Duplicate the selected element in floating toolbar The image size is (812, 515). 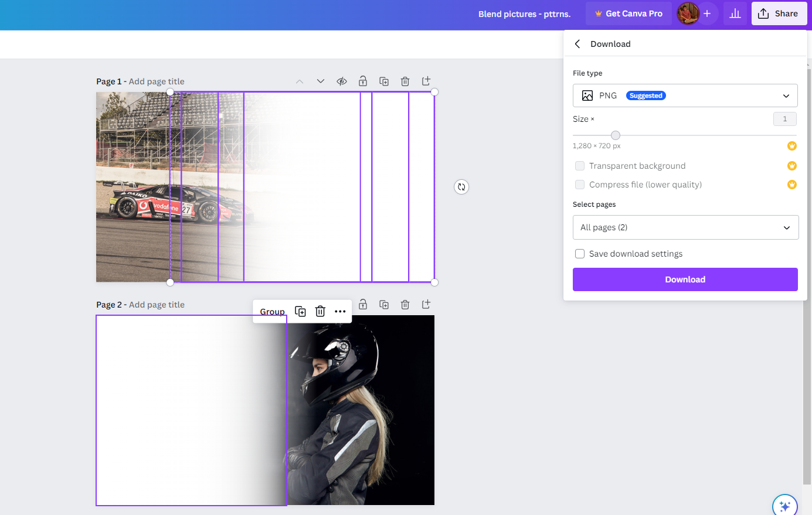[300, 312]
